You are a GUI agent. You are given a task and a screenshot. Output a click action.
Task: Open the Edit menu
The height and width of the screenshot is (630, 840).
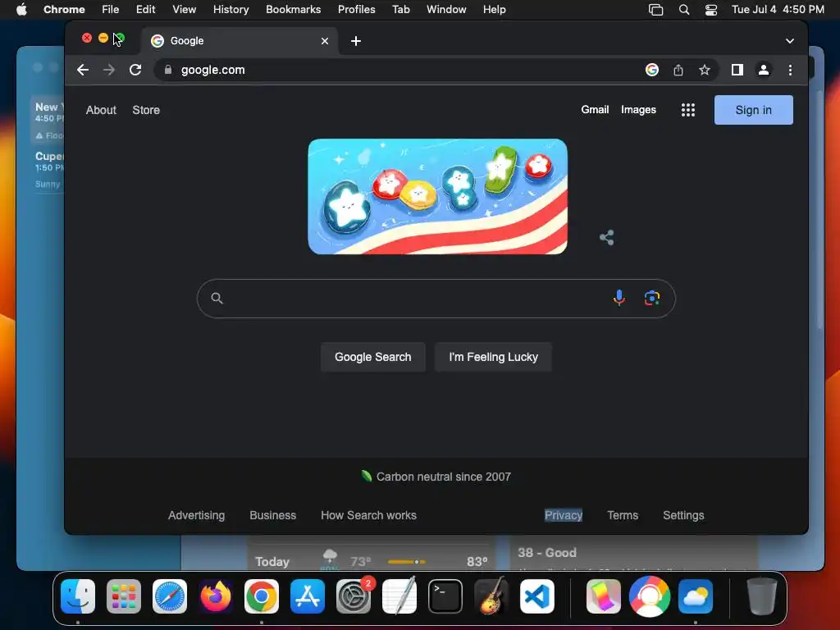(x=146, y=9)
